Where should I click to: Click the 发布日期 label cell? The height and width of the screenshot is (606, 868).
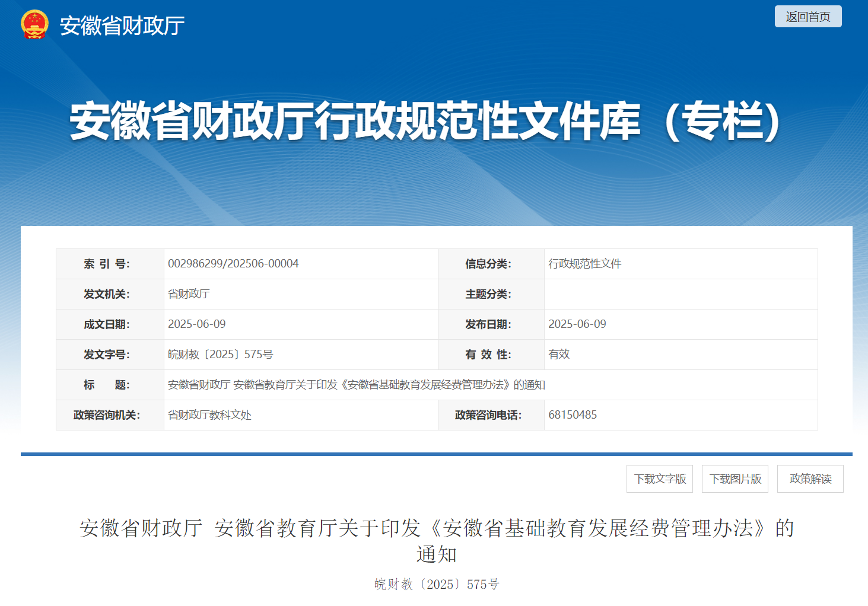[491, 324]
